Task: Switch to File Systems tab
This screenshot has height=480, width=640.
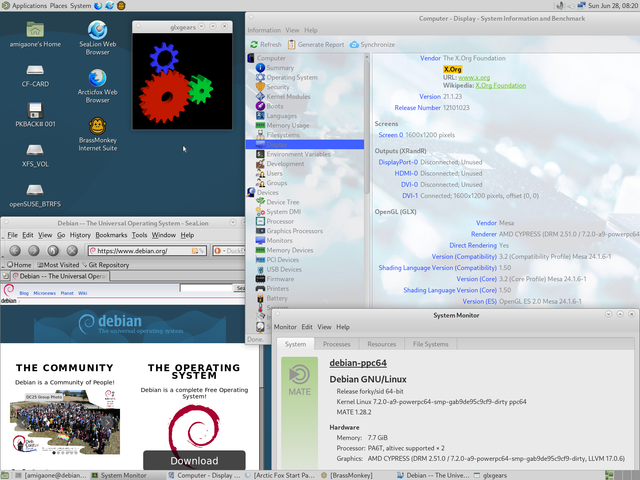Action: click(431, 344)
